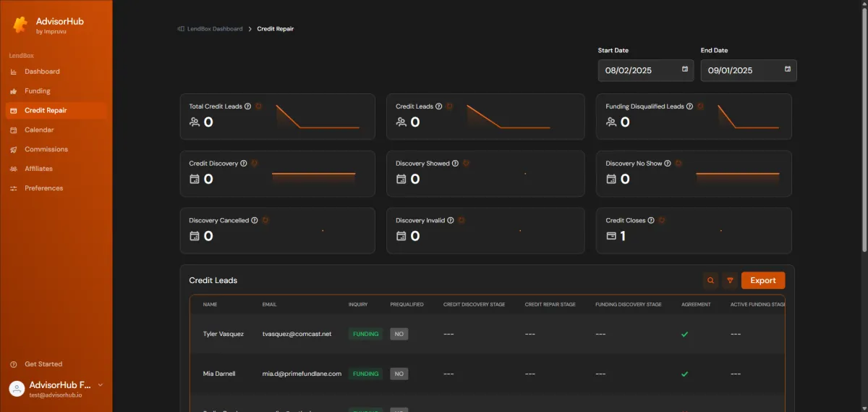Click orange badge icon next to Credit Closes
868x412 pixels.
click(x=662, y=220)
